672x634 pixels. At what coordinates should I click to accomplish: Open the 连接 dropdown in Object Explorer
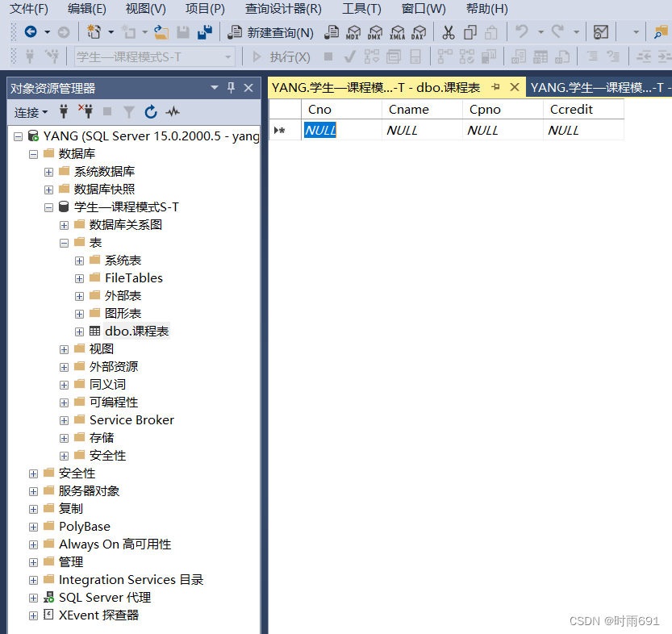coord(31,113)
